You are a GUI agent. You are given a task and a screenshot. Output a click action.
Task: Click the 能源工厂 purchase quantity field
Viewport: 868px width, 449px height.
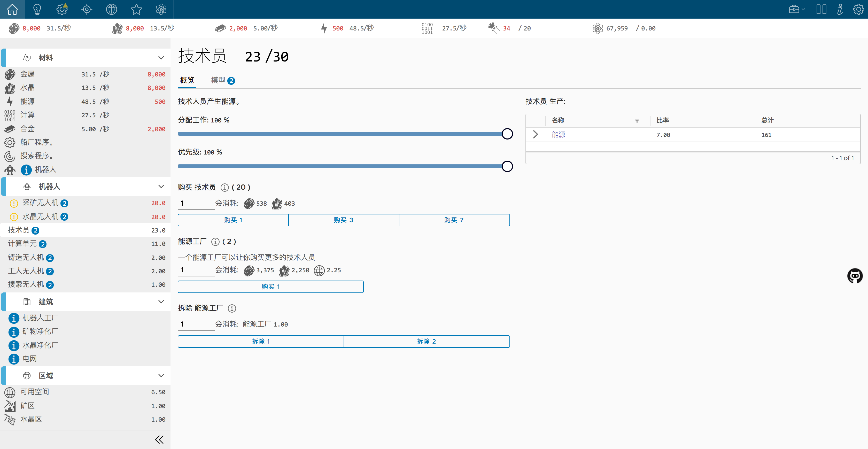[x=196, y=270]
